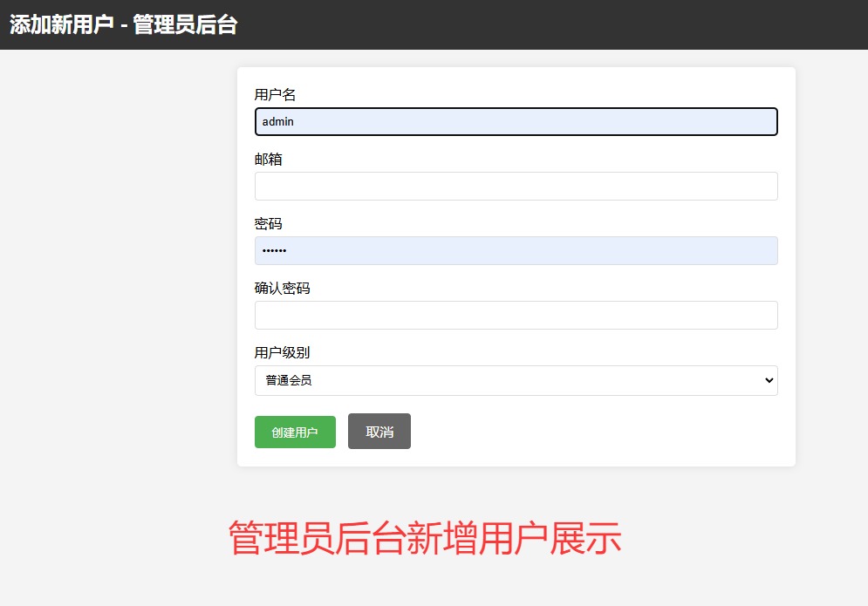Open the 用户级别 dropdown showing 普通会员
The height and width of the screenshot is (606, 868).
click(516, 380)
